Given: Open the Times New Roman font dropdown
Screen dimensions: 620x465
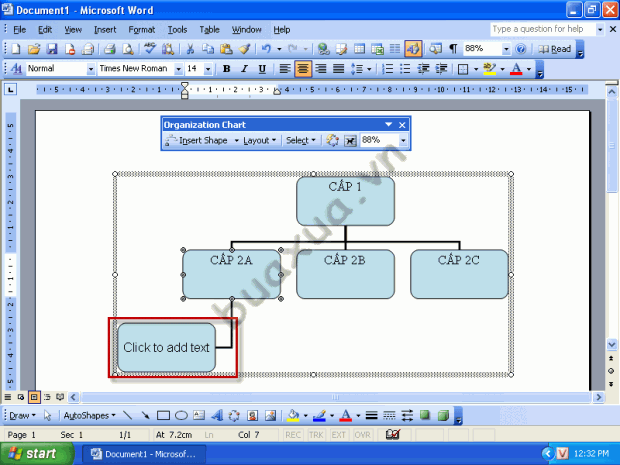Looking at the screenshot, I should point(179,69).
